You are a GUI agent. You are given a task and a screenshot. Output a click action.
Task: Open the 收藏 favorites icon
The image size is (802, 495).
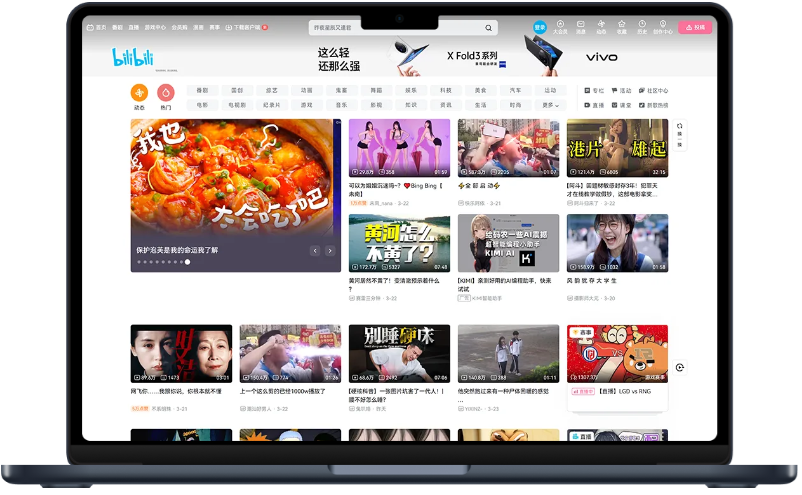point(621,27)
